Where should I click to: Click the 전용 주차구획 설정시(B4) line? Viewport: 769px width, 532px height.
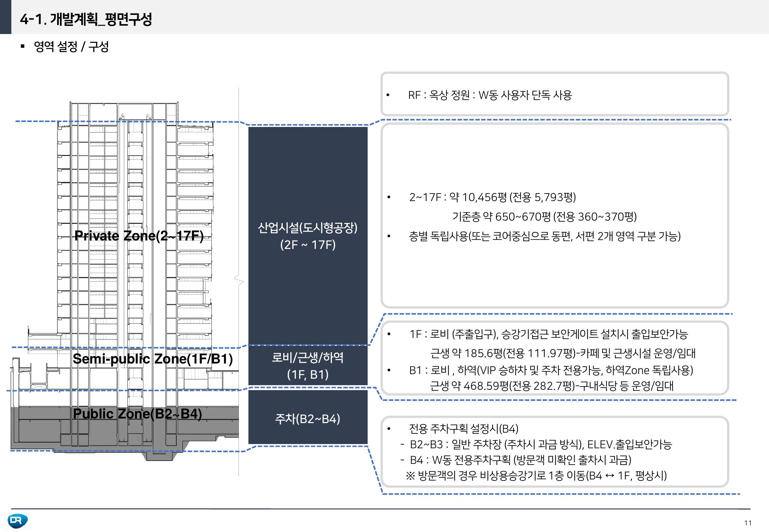(464, 429)
